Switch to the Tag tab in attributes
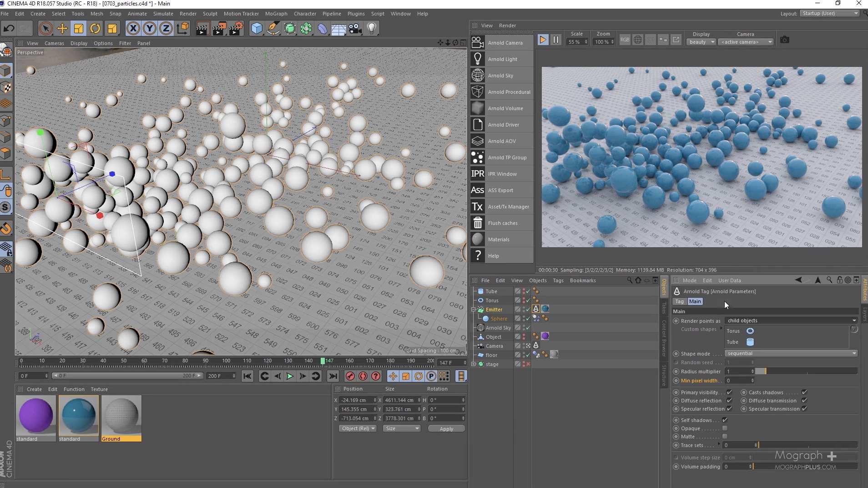This screenshot has width=868, height=488. pyautogui.click(x=679, y=301)
